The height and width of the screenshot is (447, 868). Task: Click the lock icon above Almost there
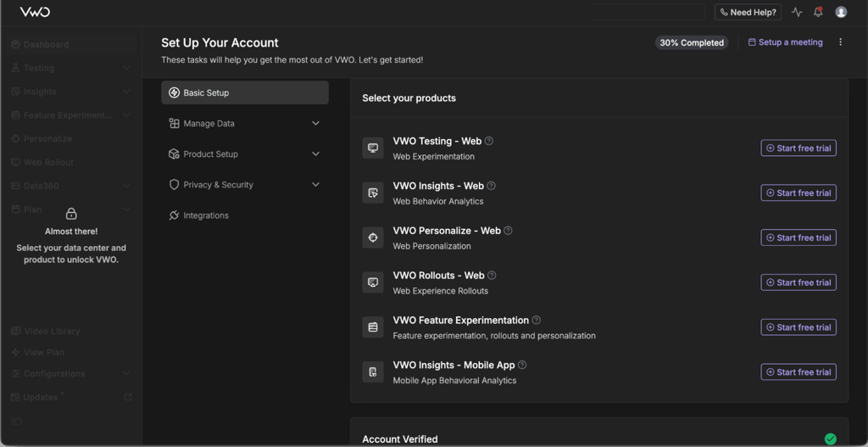[x=71, y=213]
